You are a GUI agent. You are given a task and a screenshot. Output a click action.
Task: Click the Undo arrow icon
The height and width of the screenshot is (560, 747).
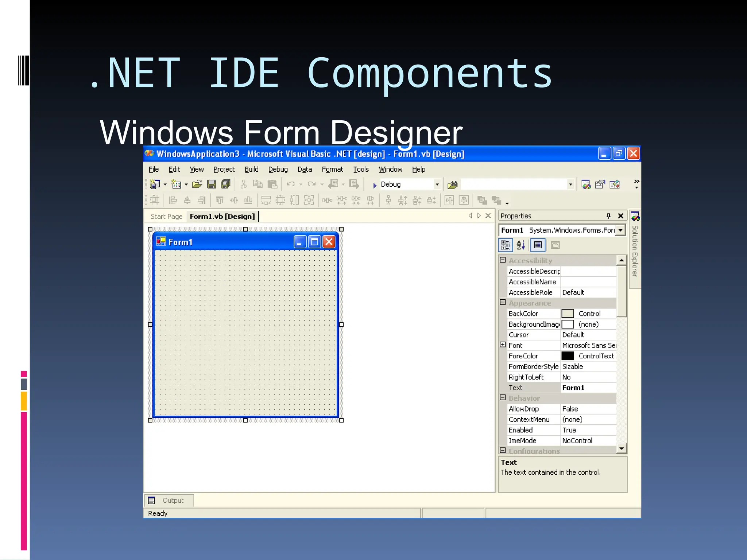click(291, 184)
